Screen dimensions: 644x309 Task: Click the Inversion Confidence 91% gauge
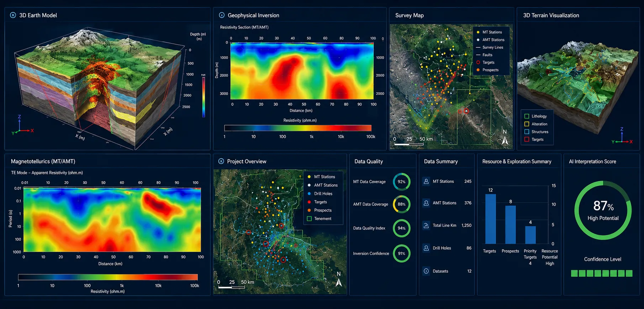click(x=402, y=254)
